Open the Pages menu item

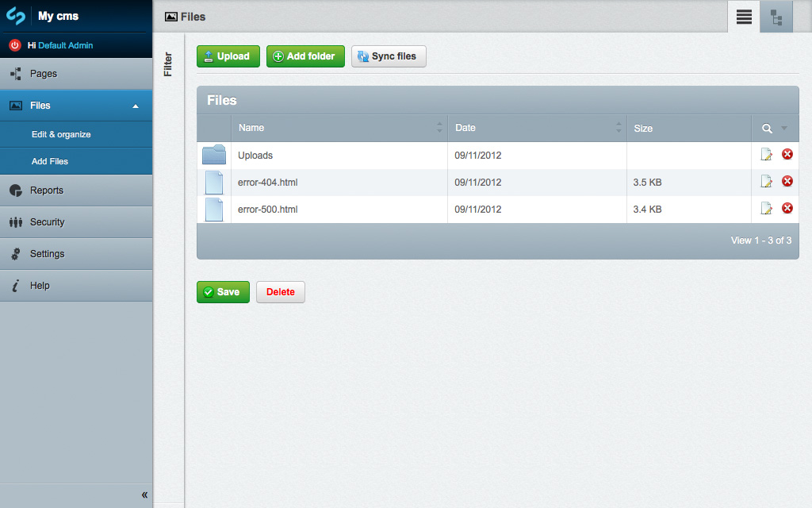[44, 74]
